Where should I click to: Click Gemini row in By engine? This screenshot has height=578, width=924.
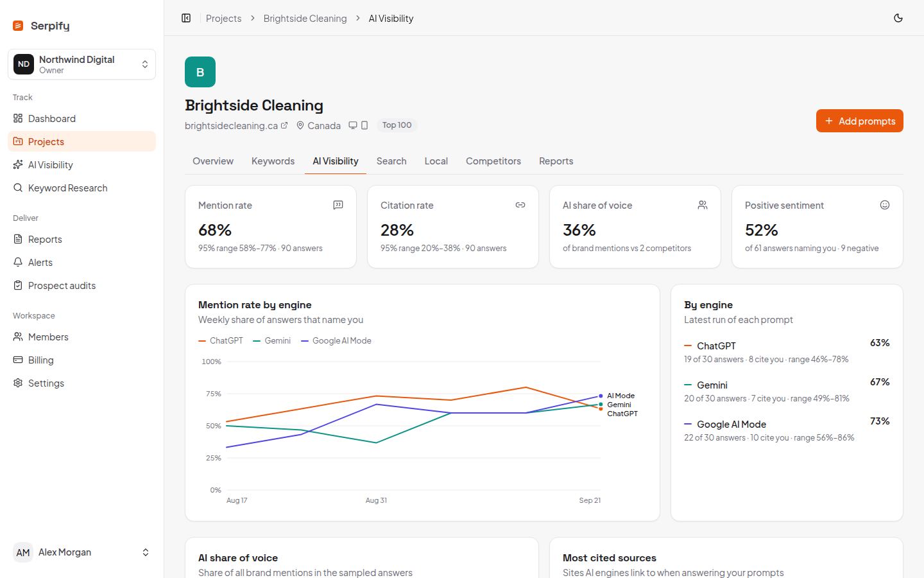(x=787, y=391)
